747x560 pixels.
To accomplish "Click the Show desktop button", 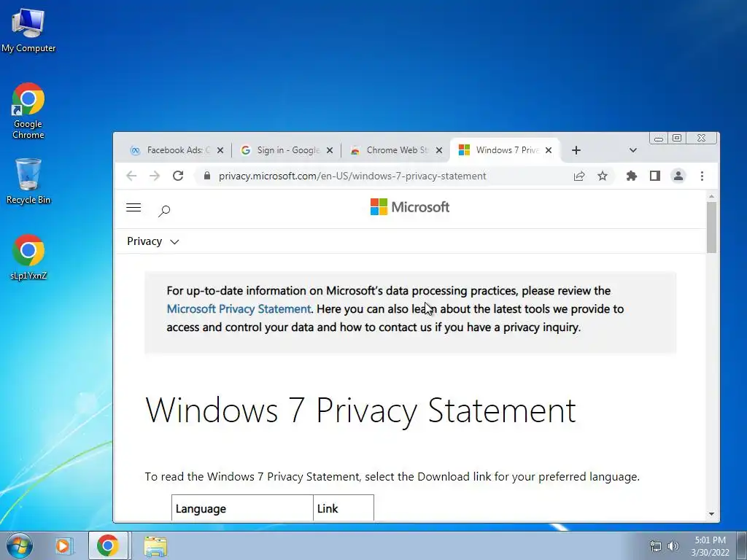I will [x=742, y=545].
